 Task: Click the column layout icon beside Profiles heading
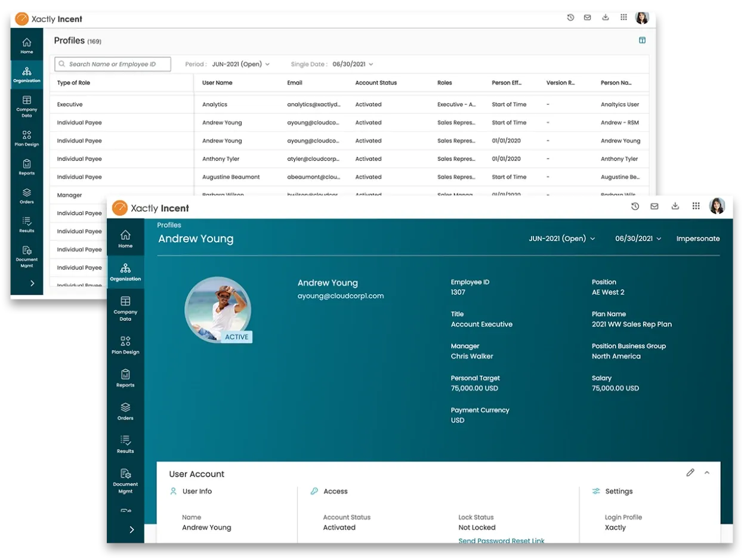coord(642,41)
